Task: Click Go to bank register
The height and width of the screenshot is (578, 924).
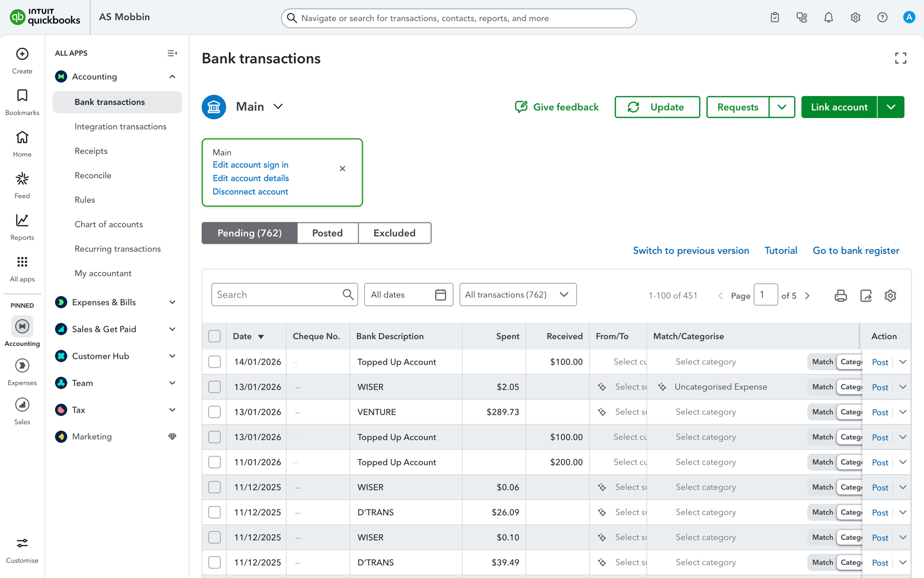Action: coord(856,250)
